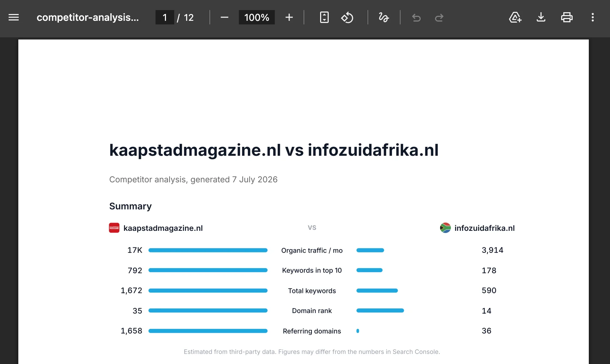Click the competitor-analysis file title
The height and width of the screenshot is (364, 610).
[88, 17]
